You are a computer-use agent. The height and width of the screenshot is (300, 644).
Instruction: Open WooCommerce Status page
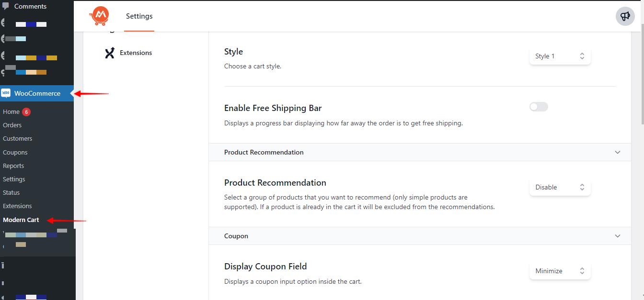click(x=11, y=193)
